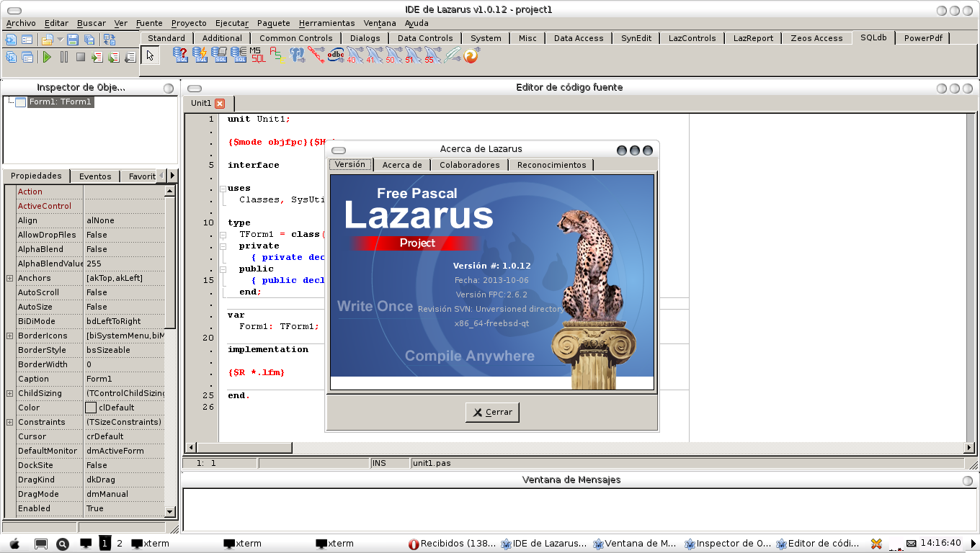Switch to the Reconocimientos tab
980x553 pixels.
tap(551, 165)
